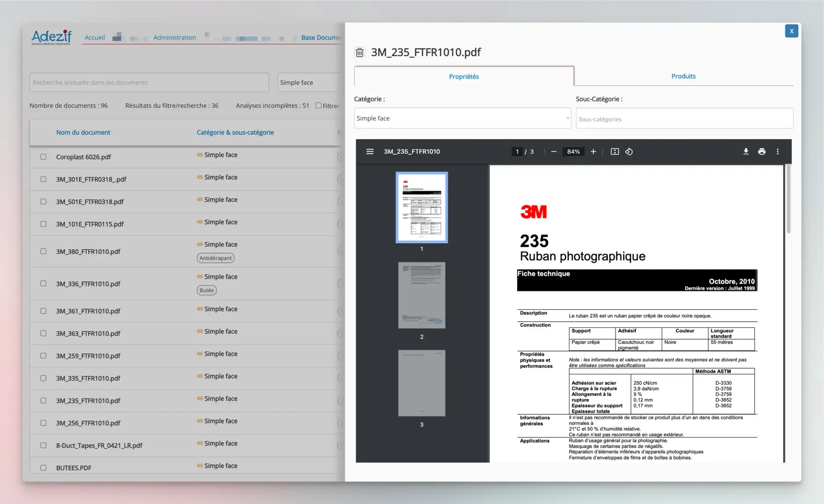Viewport: 824px width, 504px height.
Task: Select page 1 thumbnail
Action: (x=421, y=207)
